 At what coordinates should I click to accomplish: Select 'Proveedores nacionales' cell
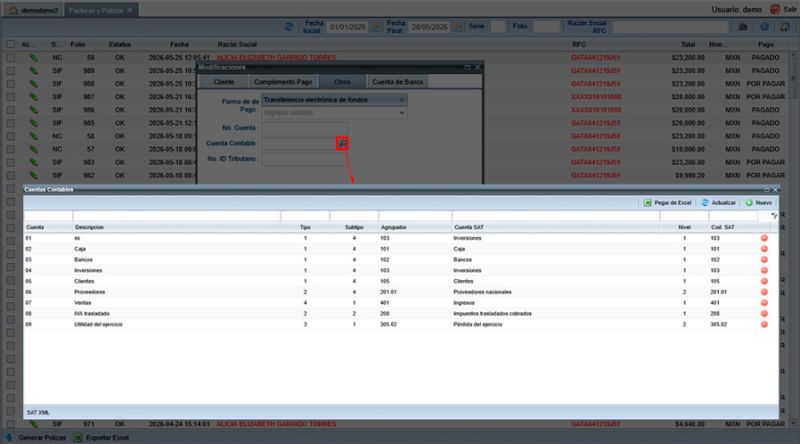482,292
